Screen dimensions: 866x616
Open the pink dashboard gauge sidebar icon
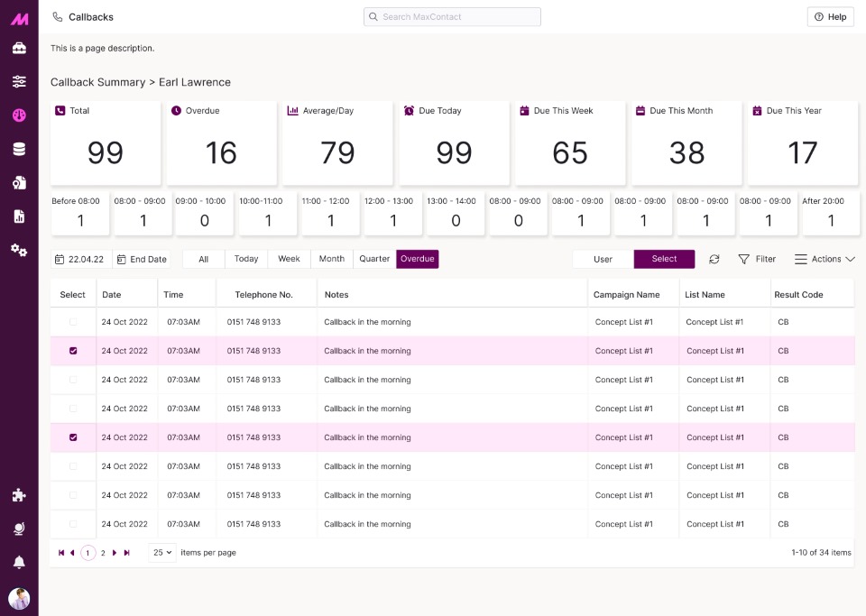click(19, 115)
